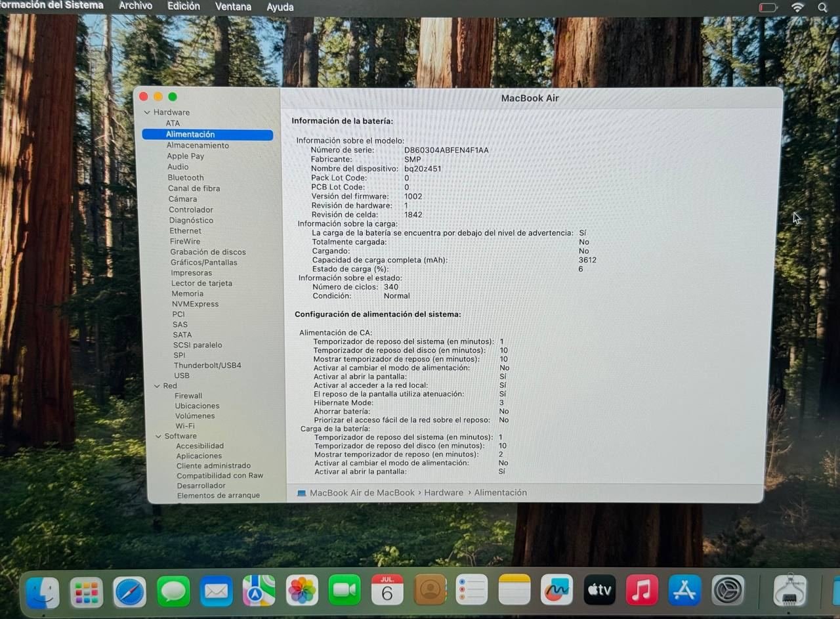The height and width of the screenshot is (619, 840).
Task: Open the Photos app in the Dock
Action: (x=302, y=591)
